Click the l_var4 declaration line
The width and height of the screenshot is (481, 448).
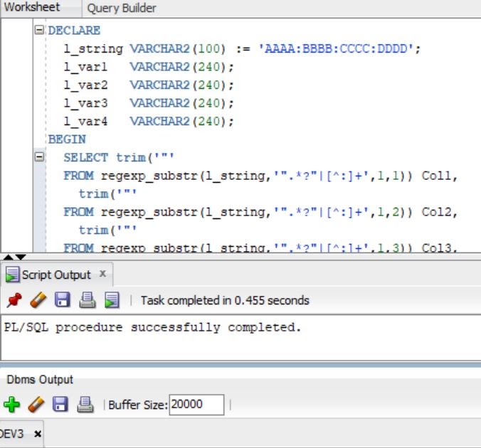point(149,121)
